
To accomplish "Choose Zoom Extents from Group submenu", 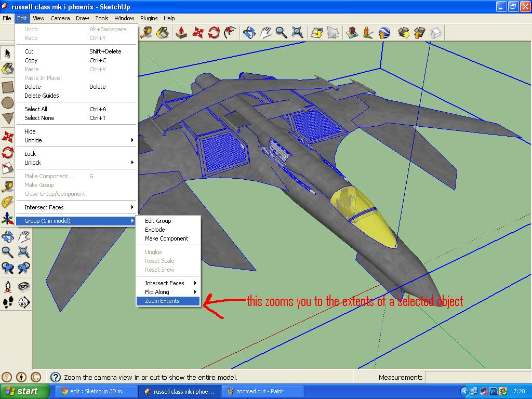I will click(168, 301).
